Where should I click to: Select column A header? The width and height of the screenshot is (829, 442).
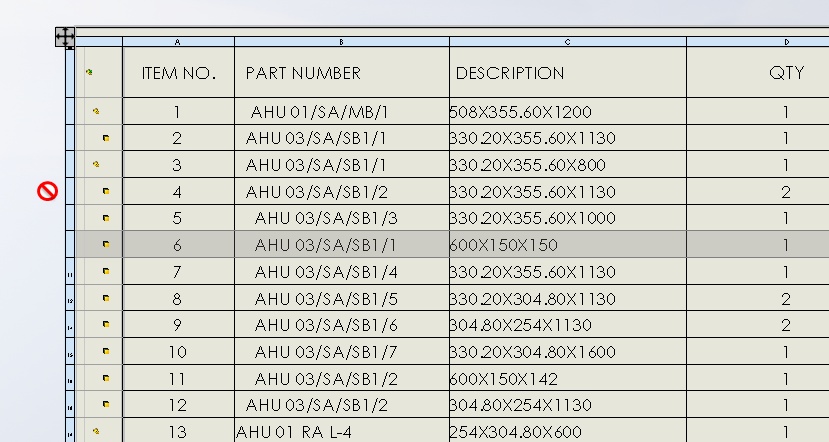pyautogui.click(x=178, y=42)
